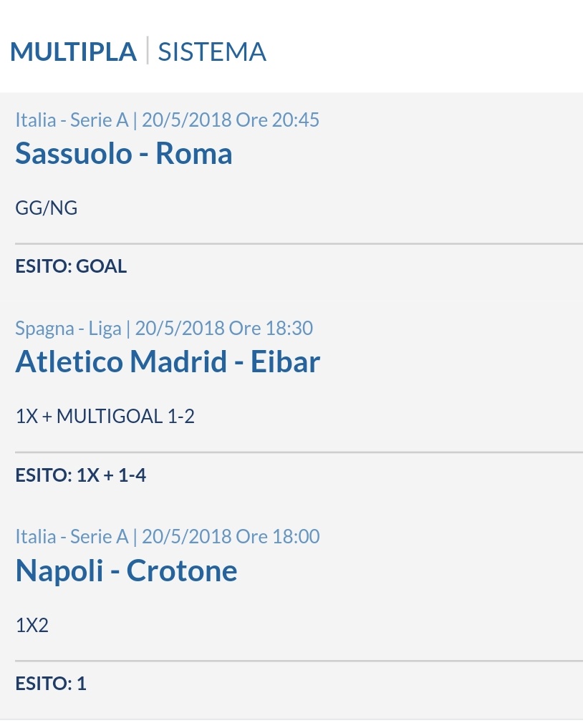This screenshot has width=583, height=728.
Task: Click the divider between MULTIPLA and SISTEMA
Action: pos(148,50)
